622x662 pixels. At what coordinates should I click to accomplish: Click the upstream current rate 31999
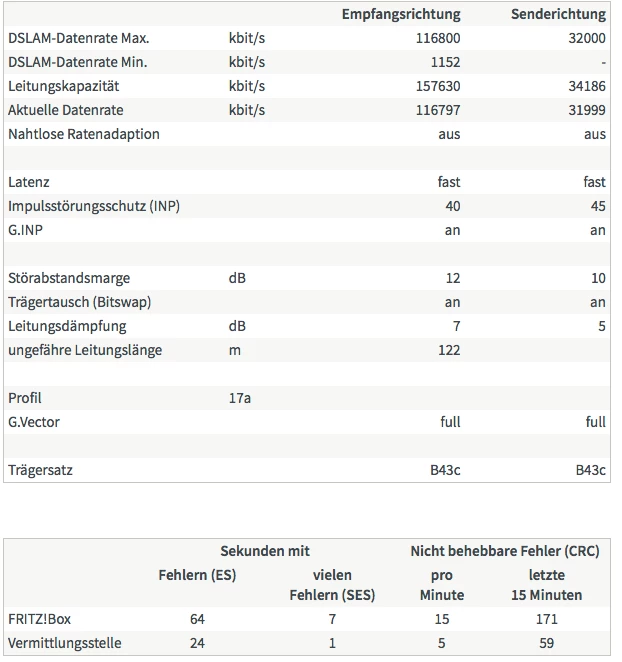(587, 110)
